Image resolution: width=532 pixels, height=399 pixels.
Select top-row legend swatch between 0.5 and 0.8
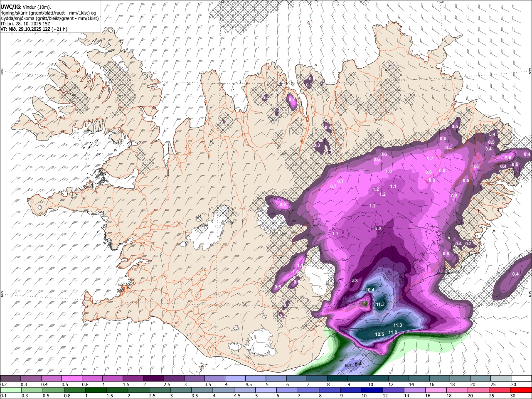tap(71, 379)
